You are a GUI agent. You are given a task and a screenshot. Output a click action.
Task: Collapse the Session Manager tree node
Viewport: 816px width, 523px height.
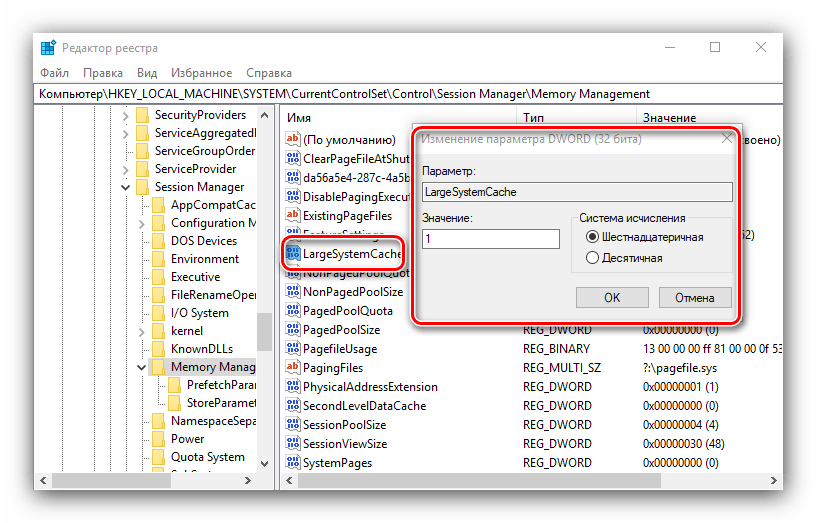[125, 187]
